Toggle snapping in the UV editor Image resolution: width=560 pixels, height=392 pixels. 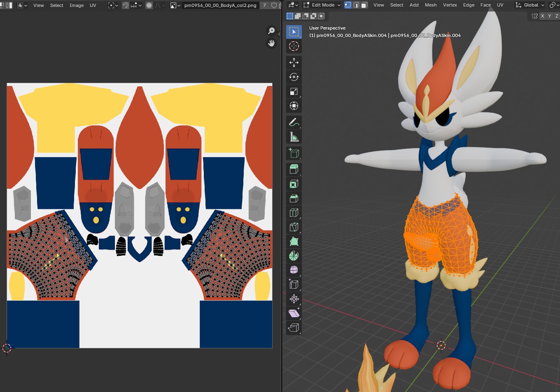126,5
